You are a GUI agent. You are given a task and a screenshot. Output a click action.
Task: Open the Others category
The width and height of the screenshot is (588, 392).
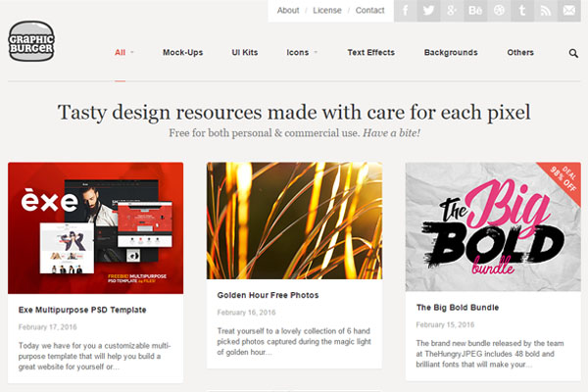(x=520, y=53)
